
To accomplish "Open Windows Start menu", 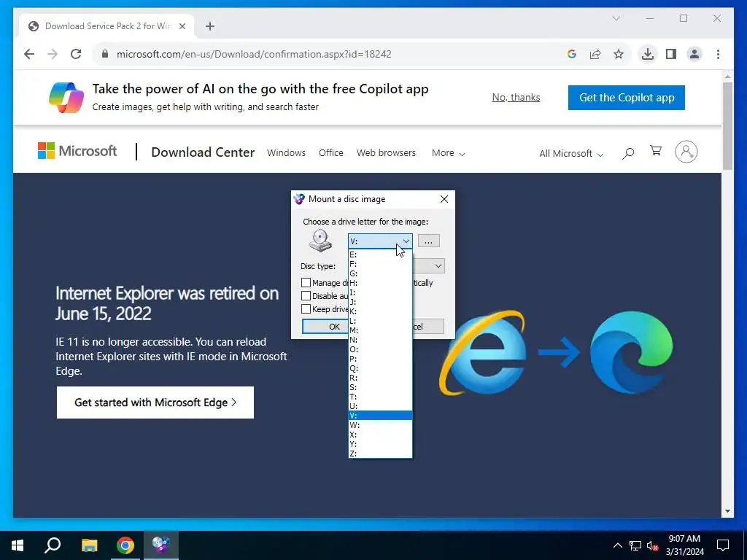I will tap(18, 545).
